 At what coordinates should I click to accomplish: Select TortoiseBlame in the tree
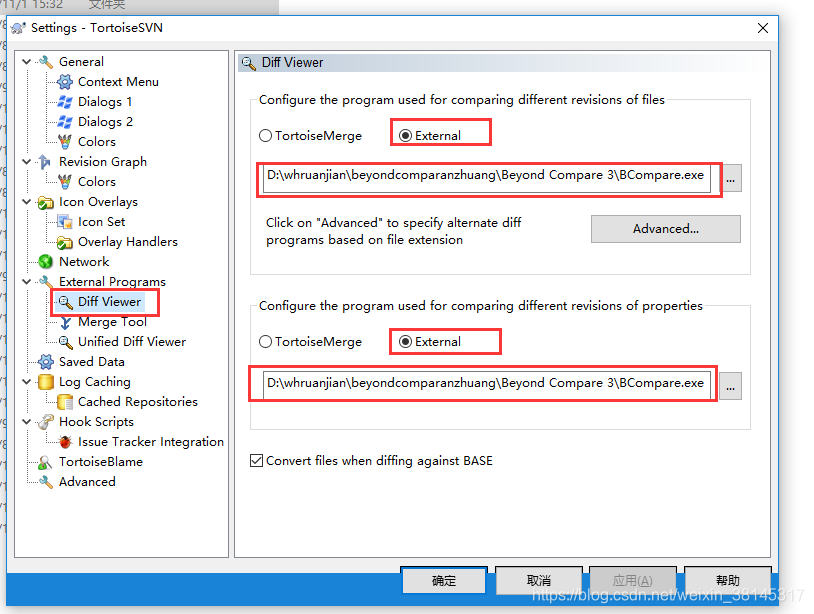coord(101,462)
